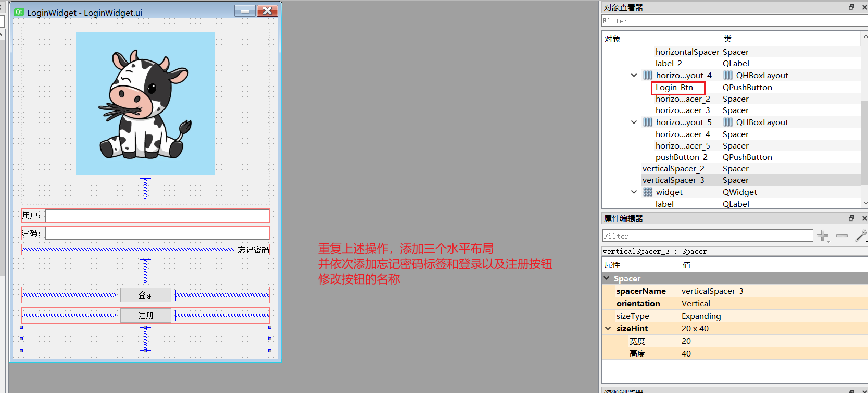Viewport: 868px width, 393px height.
Task: Select the vertical spacer above the 登录 row
Action: (146, 271)
